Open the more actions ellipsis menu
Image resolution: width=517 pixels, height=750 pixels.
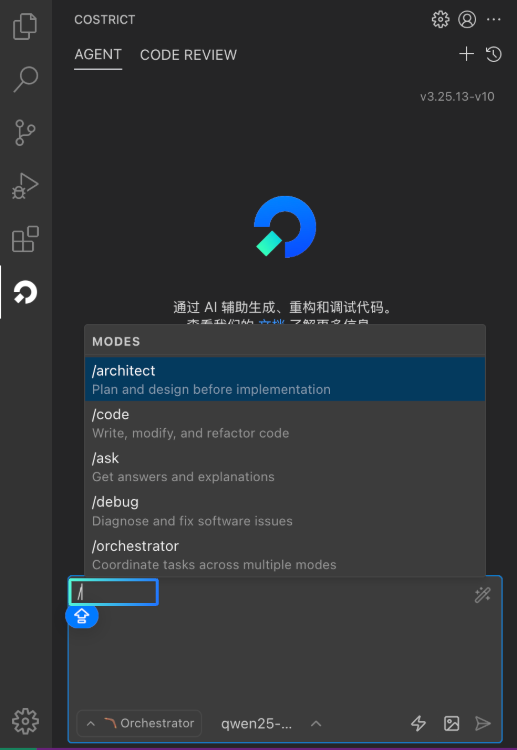click(x=494, y=20)
